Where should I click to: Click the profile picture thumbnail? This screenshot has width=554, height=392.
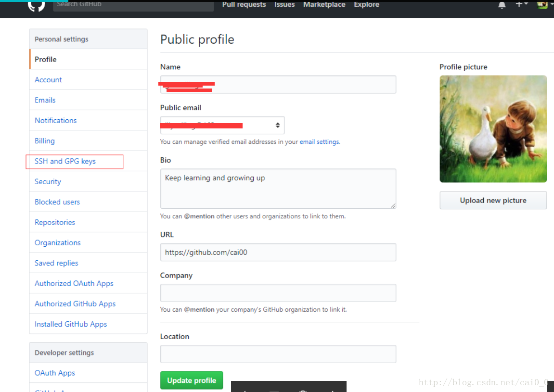493,129
